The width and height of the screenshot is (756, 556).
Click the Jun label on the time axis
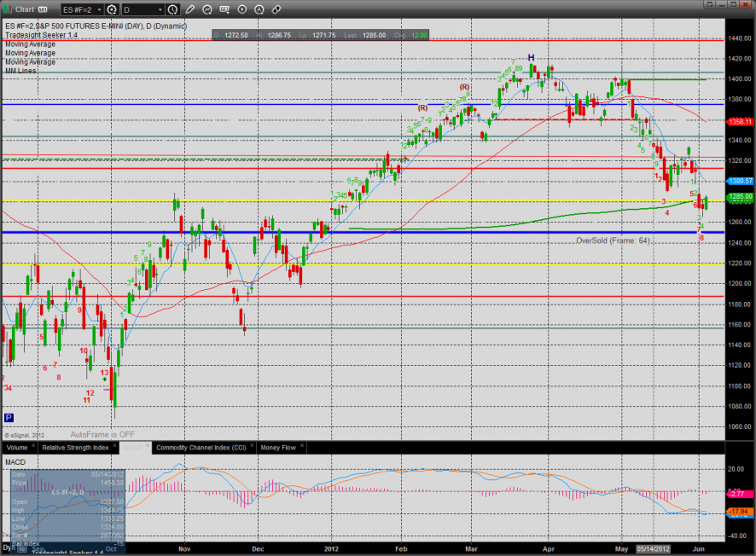tap(699, 549)
